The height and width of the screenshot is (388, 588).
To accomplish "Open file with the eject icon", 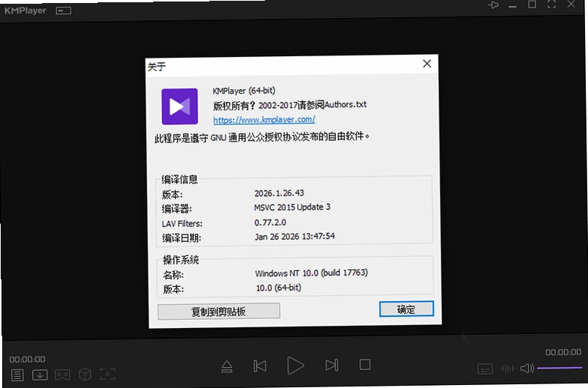I will pos(226,366).
